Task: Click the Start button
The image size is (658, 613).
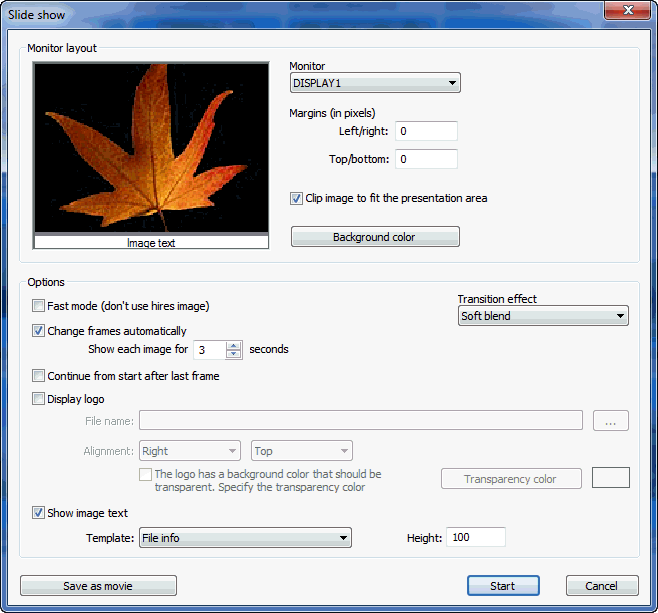Action: [x=503, y=586]
